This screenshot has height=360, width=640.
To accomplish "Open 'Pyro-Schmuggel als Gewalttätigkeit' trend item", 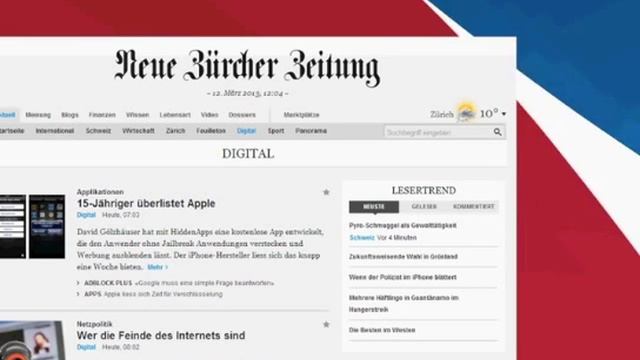I will 402,225.
